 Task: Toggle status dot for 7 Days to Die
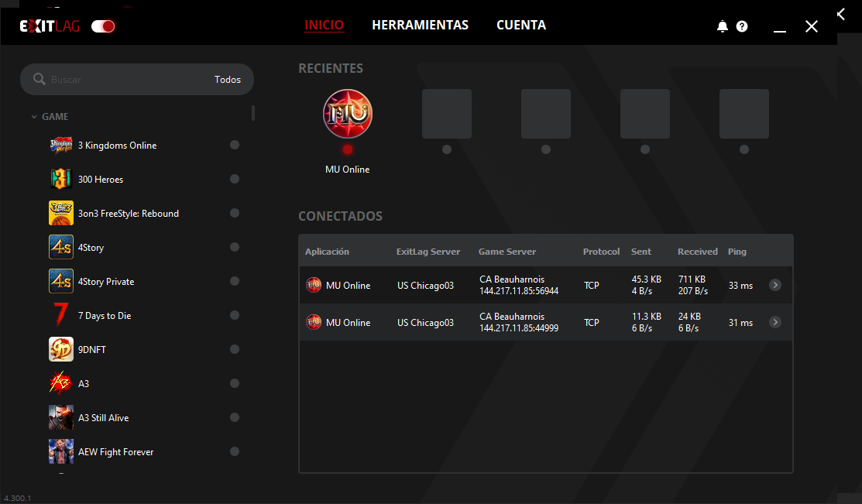click(235, 315)
